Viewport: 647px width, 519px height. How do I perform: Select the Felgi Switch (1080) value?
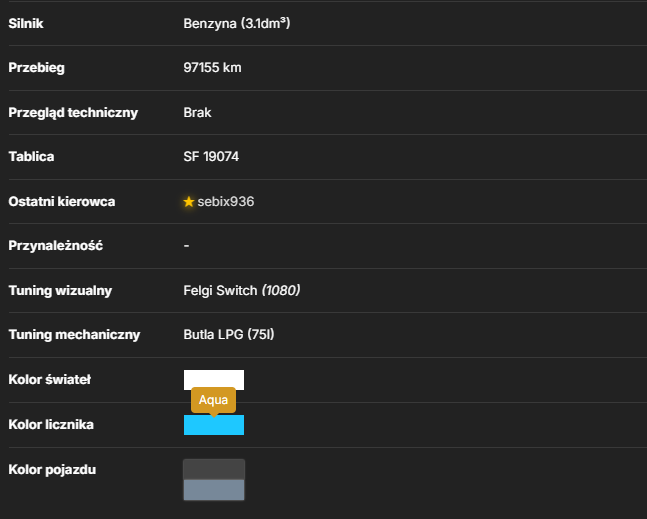(x=242, y=291)
